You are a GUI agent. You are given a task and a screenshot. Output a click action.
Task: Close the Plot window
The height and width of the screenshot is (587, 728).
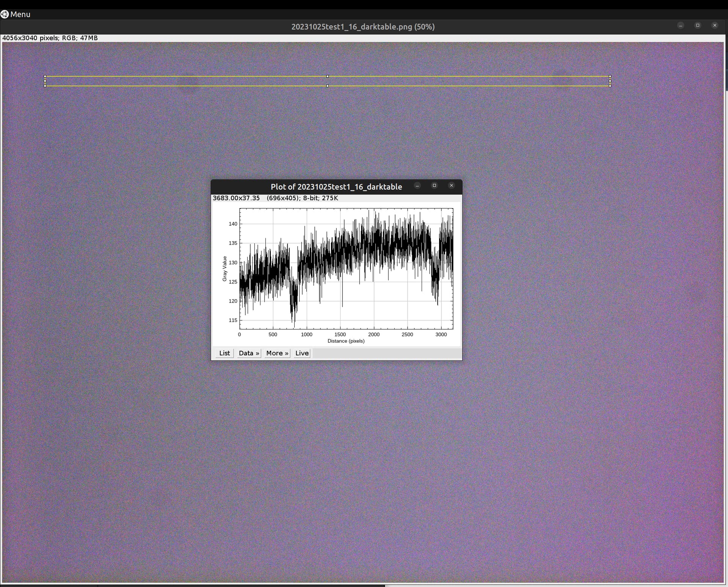click(x=451, y=185)
